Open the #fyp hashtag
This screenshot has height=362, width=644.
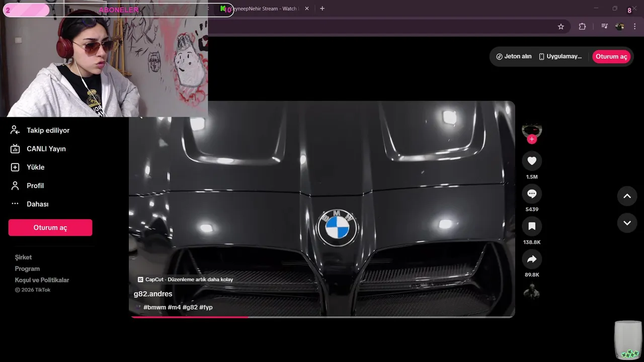point(206,307)
